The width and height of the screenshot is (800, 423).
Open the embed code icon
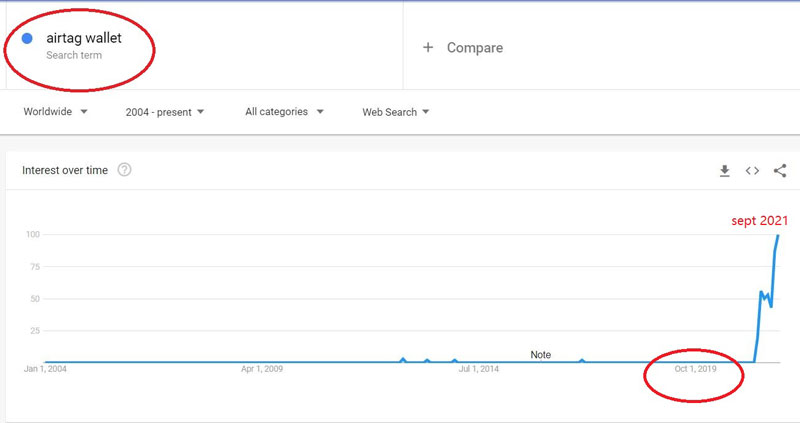(752, 170)
